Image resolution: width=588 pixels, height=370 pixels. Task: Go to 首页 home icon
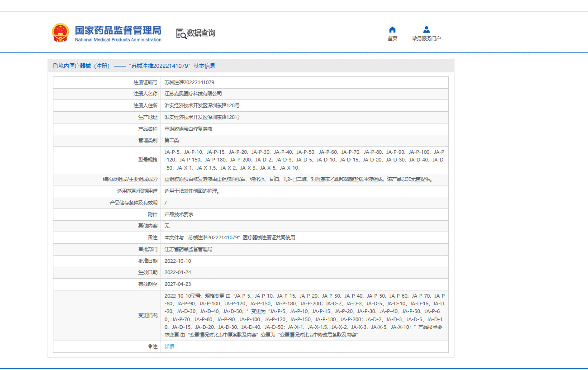(x=392, y=30)
